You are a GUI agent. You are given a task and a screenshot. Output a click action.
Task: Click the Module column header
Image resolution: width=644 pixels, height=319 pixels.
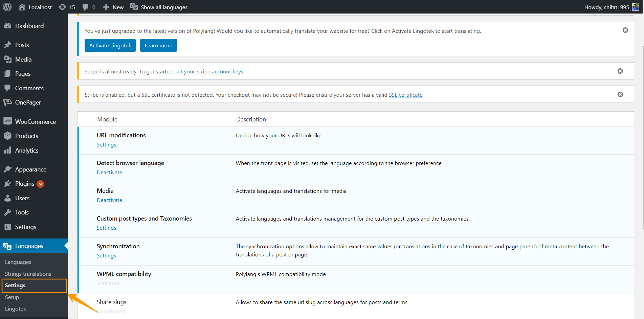point(107,119)
